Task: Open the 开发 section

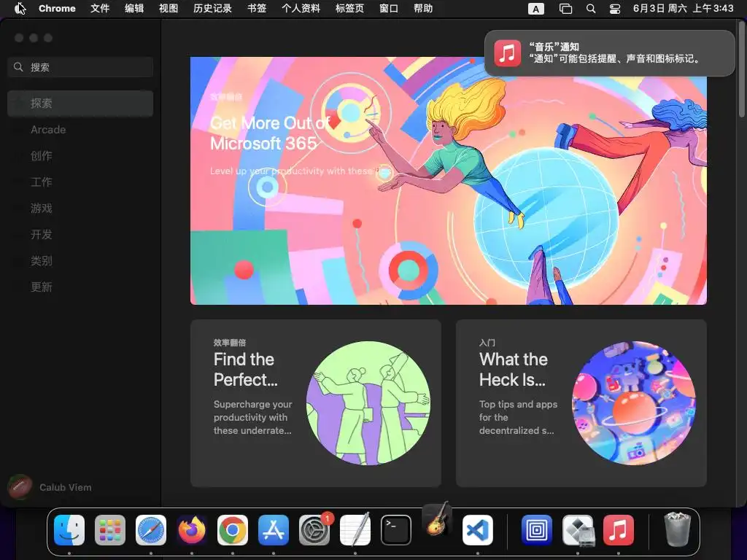Action: (x=80, y=234)
